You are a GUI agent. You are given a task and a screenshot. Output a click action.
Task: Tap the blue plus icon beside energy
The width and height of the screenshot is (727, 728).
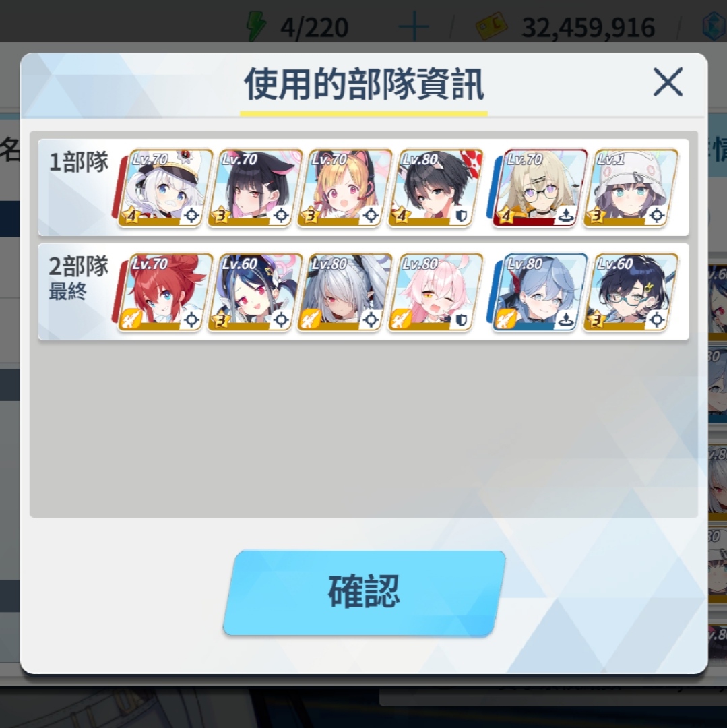pos(414,26)
